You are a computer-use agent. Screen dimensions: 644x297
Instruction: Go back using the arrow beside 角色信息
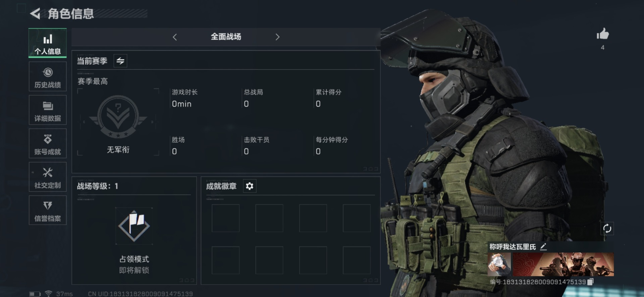(x=35, y=14)
